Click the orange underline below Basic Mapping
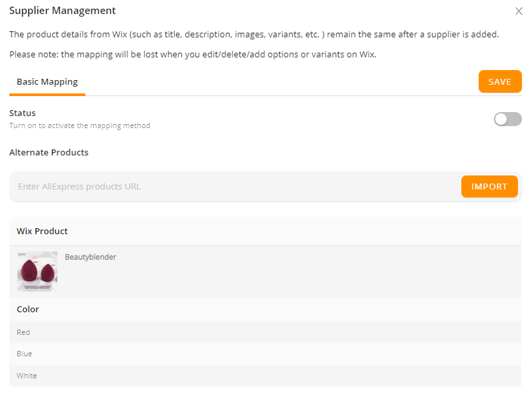 pyautogui.click(x=47, y=95)
